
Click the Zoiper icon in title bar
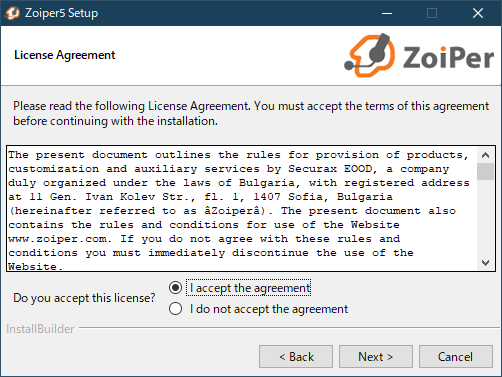click(x=12, y=13)
